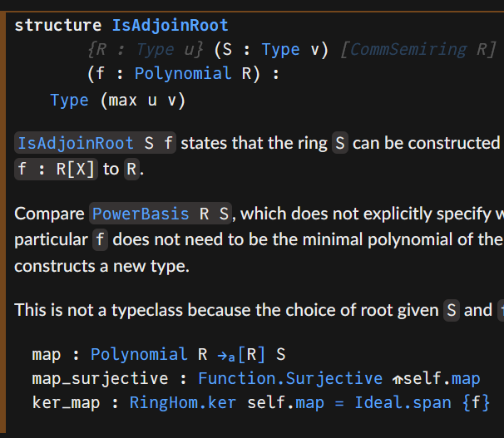
Task: Click the ↑ coercion arrow before self.map
Action: (398, 379)
